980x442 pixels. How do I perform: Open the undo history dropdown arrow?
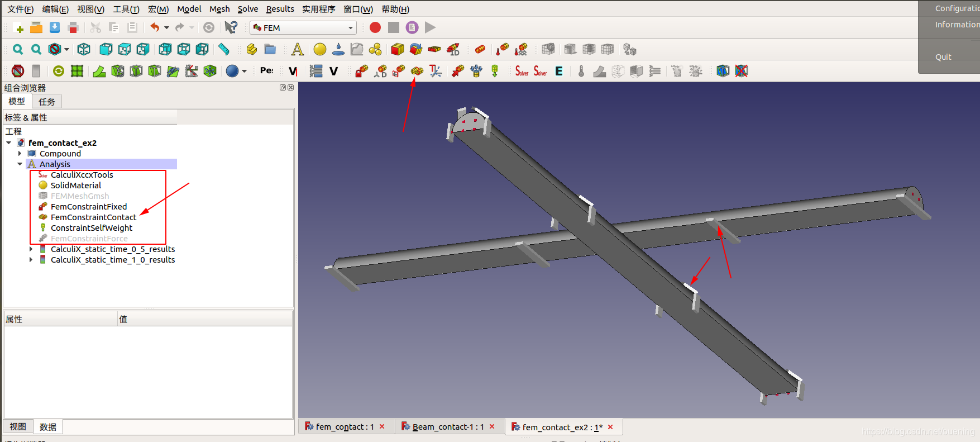(x=166, y=27)
